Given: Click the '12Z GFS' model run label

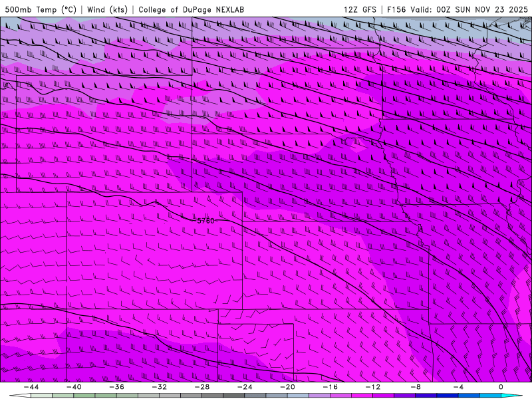Looking at the screenshot, I should (360, 9).
